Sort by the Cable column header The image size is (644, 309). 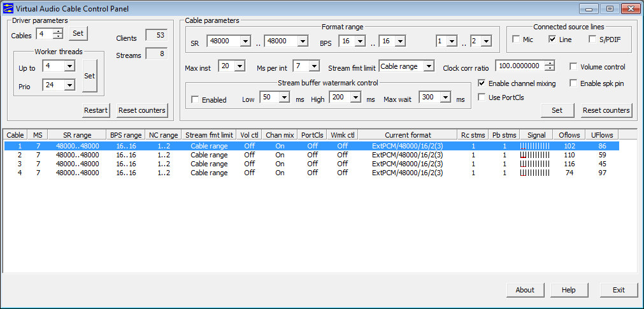point(15,135)
